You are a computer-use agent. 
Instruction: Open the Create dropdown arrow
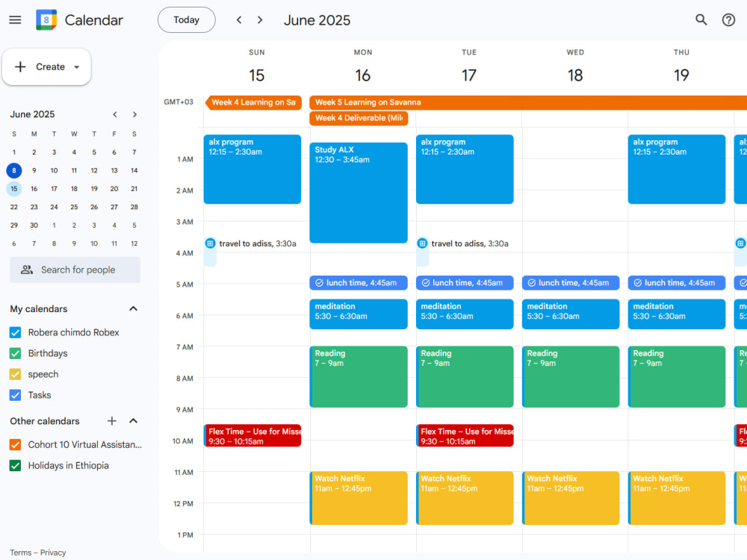77,67
